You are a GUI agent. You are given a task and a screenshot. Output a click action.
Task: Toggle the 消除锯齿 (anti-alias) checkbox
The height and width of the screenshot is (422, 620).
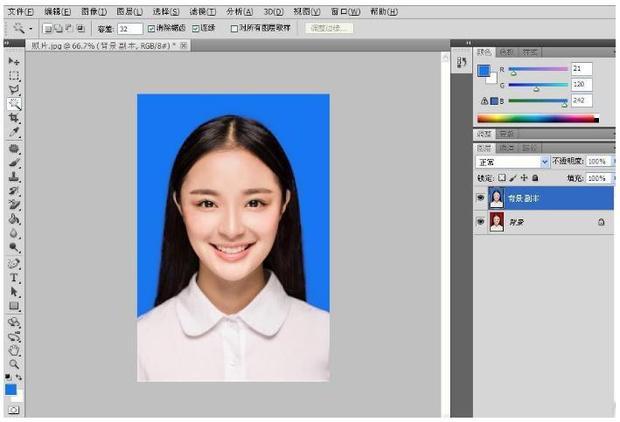(x=151, y=29)
